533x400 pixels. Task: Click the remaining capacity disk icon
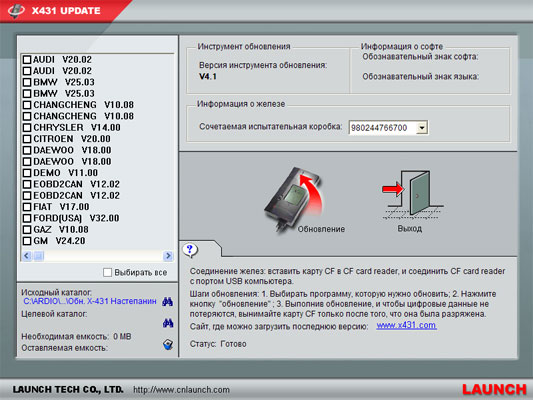[168, 345]
